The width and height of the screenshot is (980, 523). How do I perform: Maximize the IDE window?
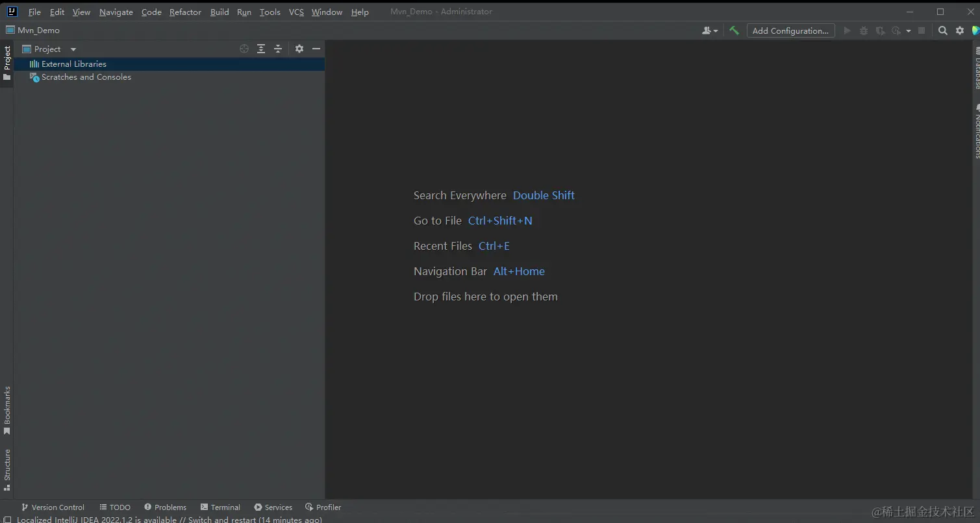(940, 12)
